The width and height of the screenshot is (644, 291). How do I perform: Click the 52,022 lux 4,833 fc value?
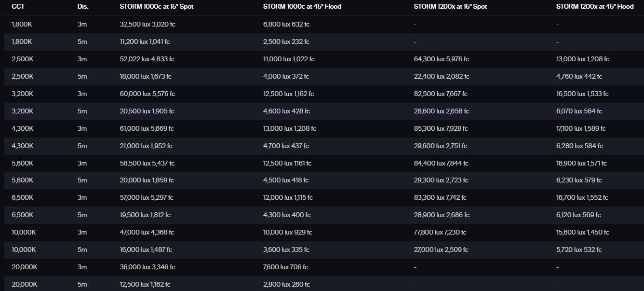point(147,59)
